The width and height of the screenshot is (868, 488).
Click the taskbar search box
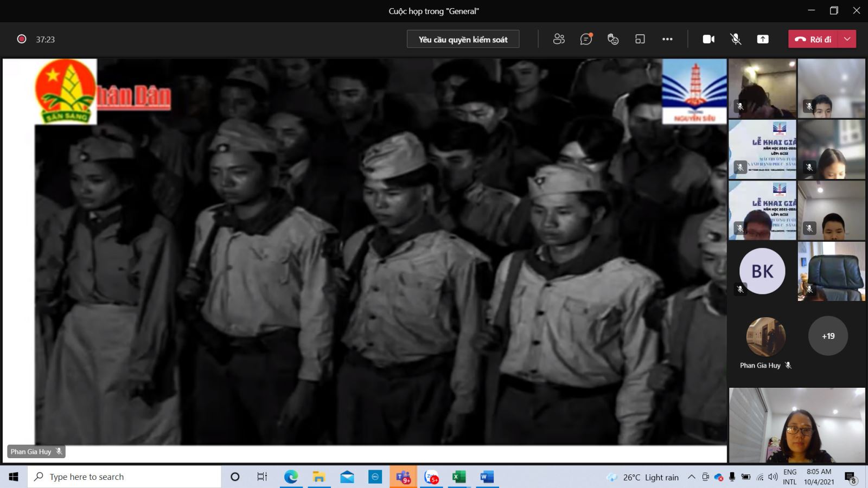point(124,477)
